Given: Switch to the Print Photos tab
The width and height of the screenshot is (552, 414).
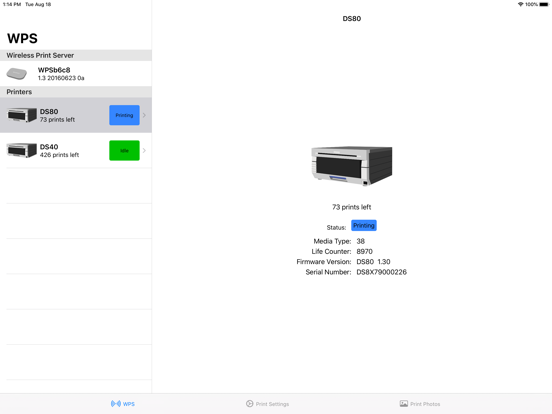Looking at the screenshot, I should pyautogui.click(x=420, y=404).
